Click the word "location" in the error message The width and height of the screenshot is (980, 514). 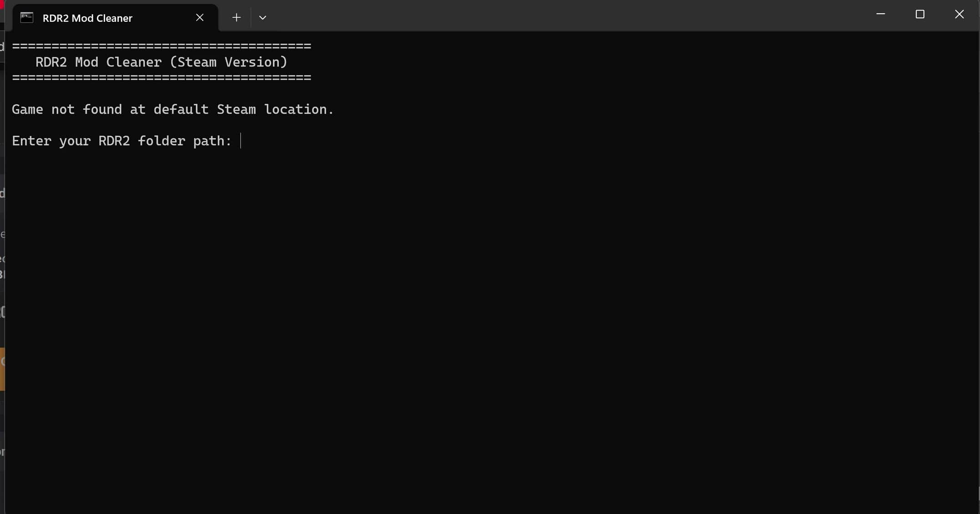[296, 109]
